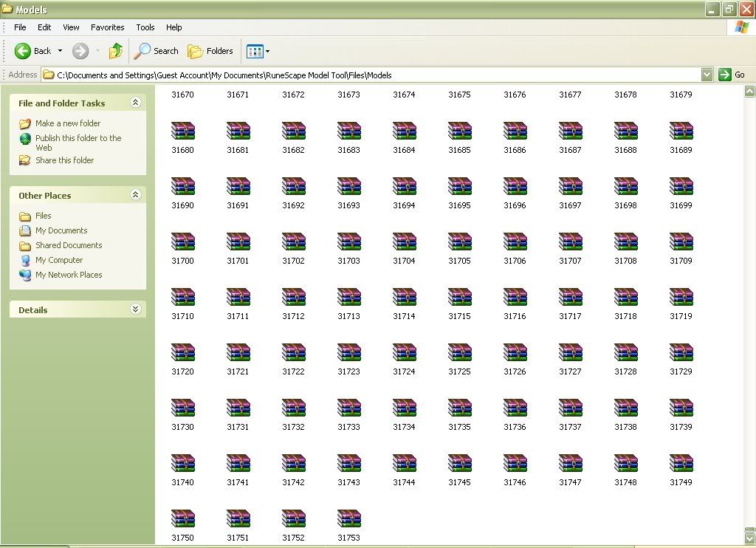Expand the address bar dropdown list
756x548 pixels.
click(707, 75)
